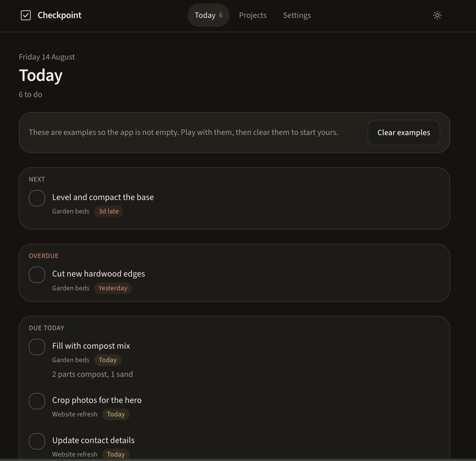The width and height of the screenshot is (476, 461).
Task: Click the Today badge under "Fill with compost mix"
Action: pyautogui.click(x=107, y=360)
